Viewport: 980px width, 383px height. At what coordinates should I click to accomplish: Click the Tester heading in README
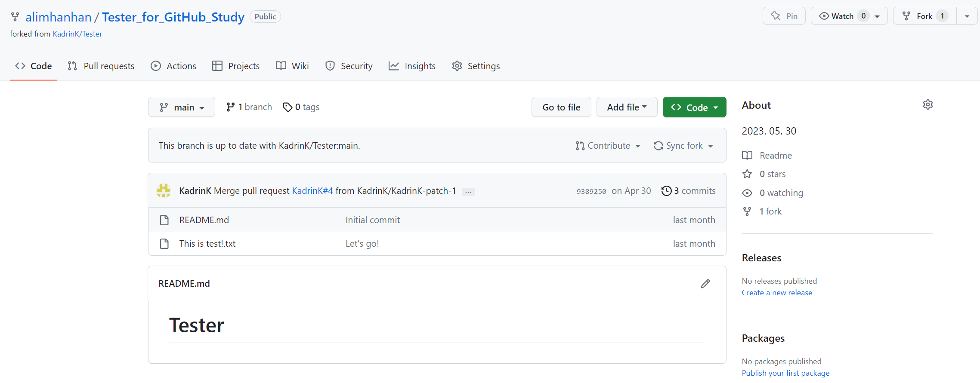(x=197, y=325)
